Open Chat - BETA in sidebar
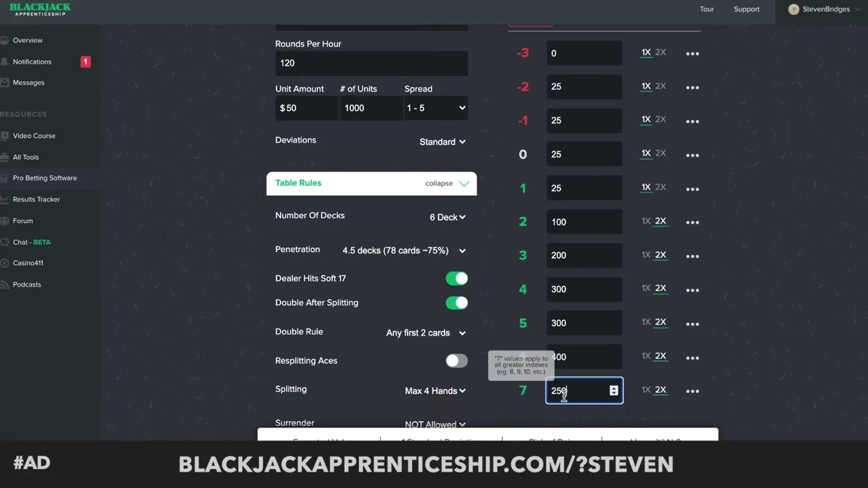This screenshot has width=868, height=488. [31, 242]
